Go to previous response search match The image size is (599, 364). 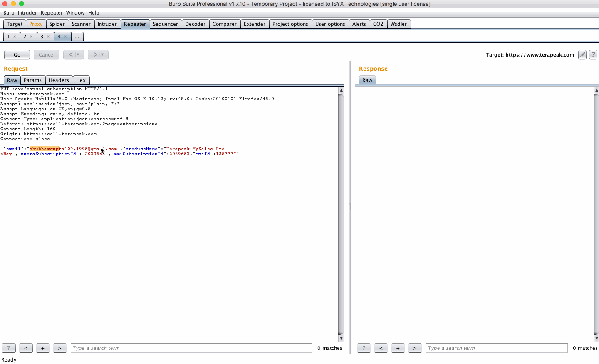click(x=381, y=348)
